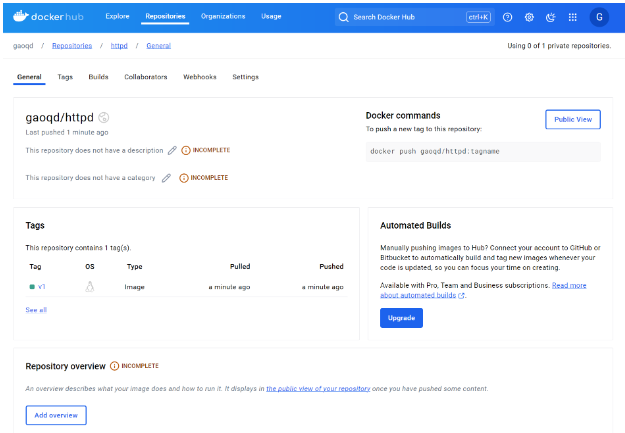Click the Pulled column header
This screenshot has height=433, width=625.
point(240,266)
